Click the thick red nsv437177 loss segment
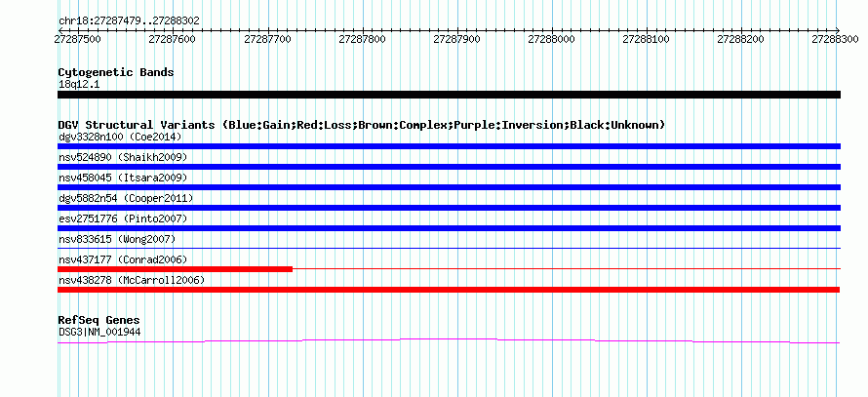 (x=175, y=269)
